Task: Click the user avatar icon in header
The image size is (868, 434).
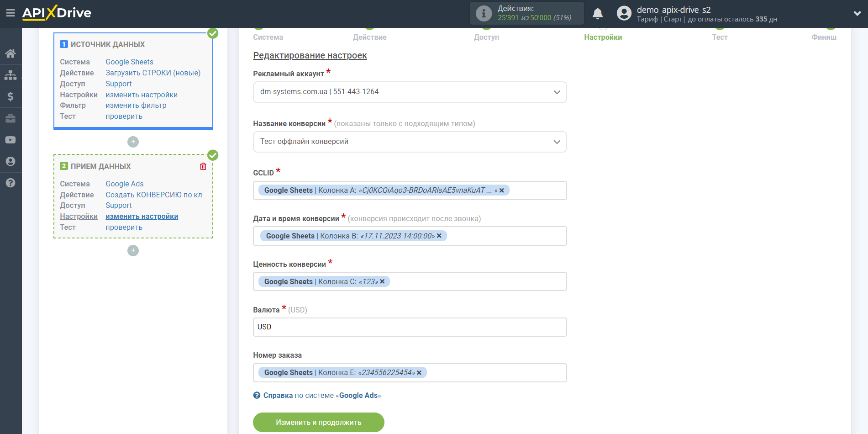Action: coord(624,13)
